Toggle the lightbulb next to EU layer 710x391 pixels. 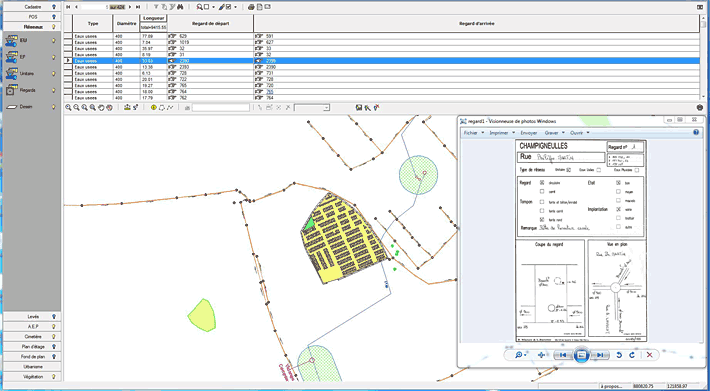click(x=53, y=41)
